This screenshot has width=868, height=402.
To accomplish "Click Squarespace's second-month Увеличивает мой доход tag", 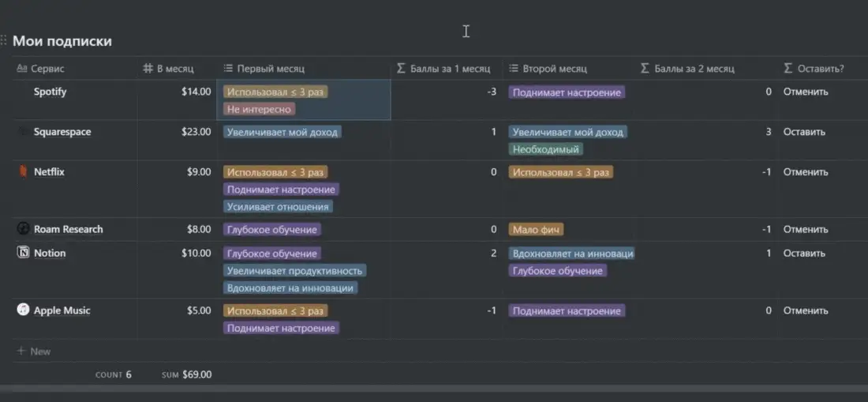I will 568,133.
